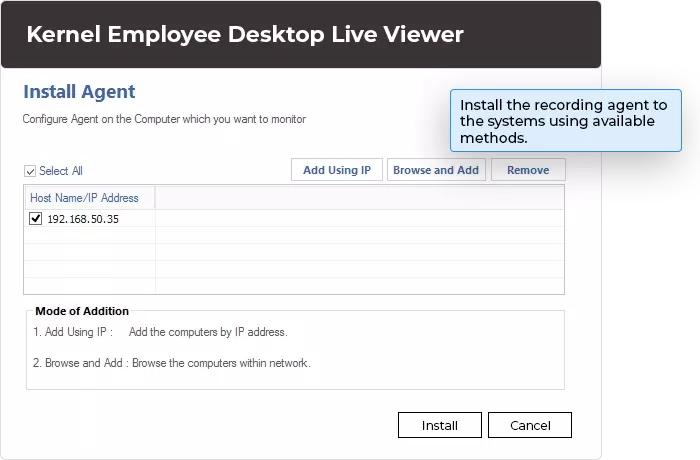This screenshot has width=700, height=460.
Task: Click the Add Using IP button
Action: [337, 170]
